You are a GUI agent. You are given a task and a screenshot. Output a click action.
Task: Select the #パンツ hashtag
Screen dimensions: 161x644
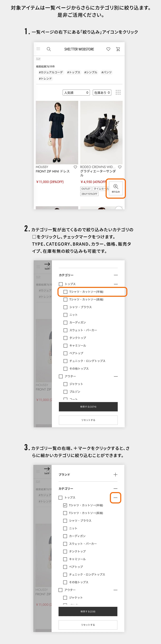(x=106, y=72)
